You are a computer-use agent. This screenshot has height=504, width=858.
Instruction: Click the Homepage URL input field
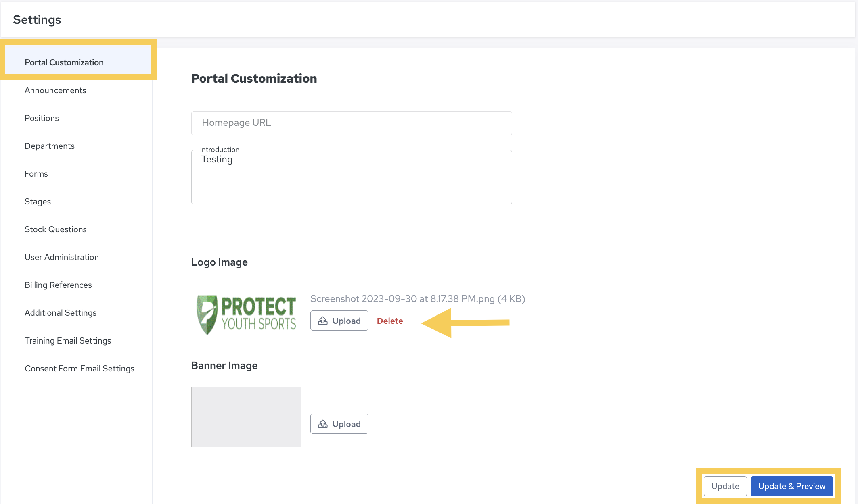352,123
